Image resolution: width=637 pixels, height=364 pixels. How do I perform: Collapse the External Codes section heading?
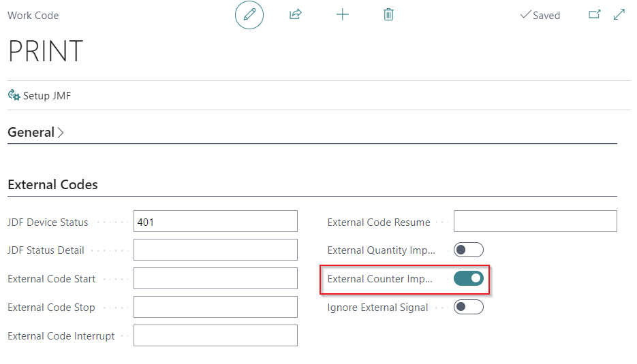pyautogui.click(x=52, y=184)
